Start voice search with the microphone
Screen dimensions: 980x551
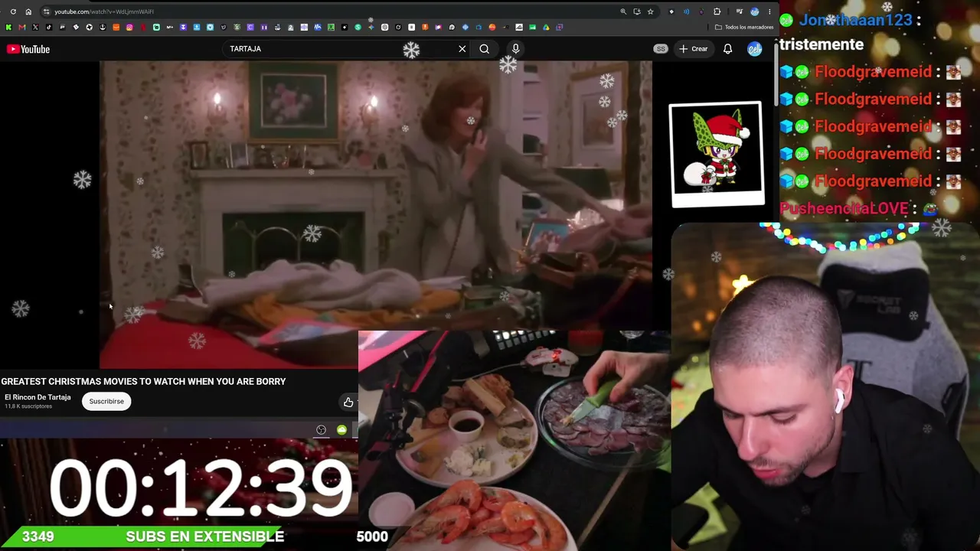[x=515, y=49]
